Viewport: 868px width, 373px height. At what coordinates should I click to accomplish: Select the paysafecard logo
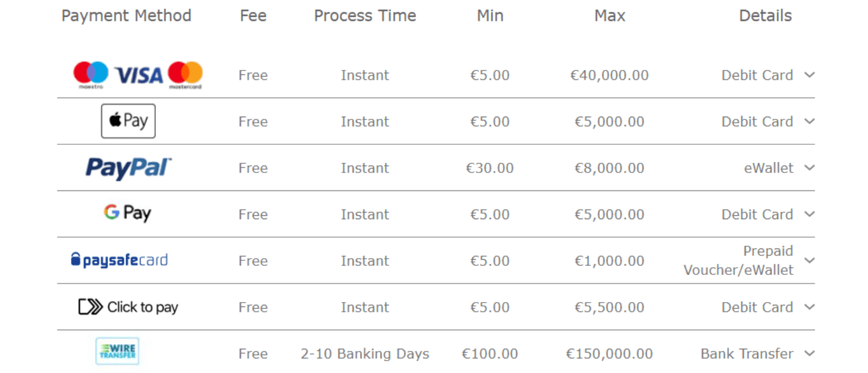119,260
